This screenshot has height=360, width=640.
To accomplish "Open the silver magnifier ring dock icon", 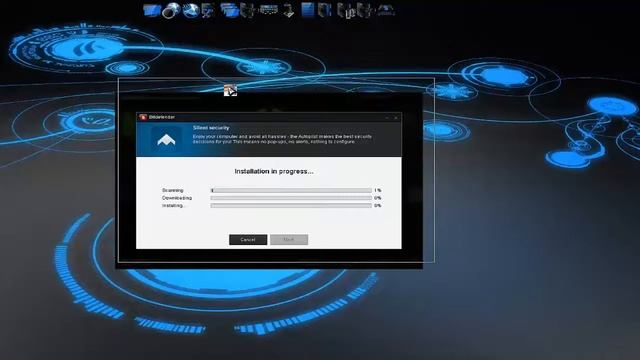I will [171, 11].
